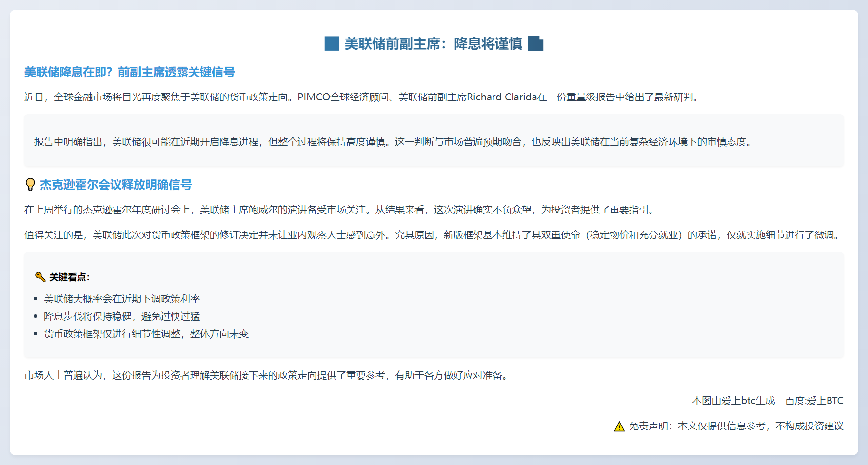This screenshot has width=868, height=465.
Task: Click the blue square icon left of title
Action: [332, 43]
